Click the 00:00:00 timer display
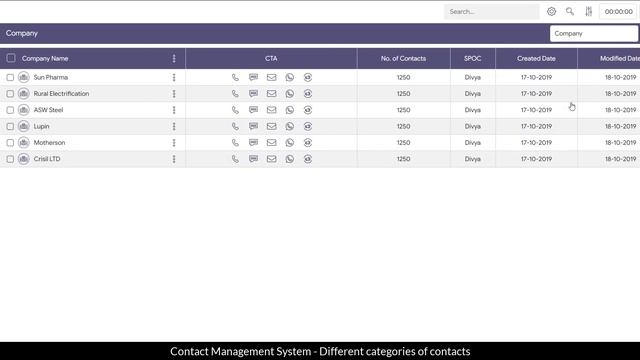 pos(618,11)
